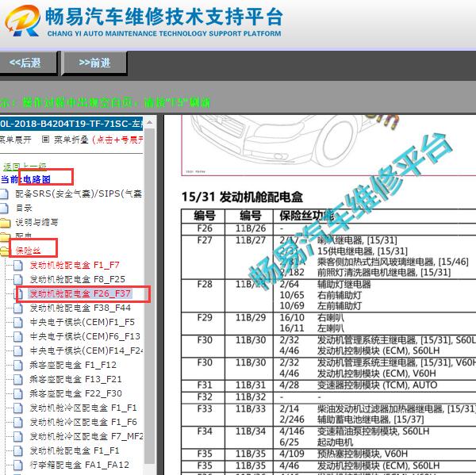The image size is (476, 475).
Task: Click the 电路图 current-section link
Action: (36, 179)
